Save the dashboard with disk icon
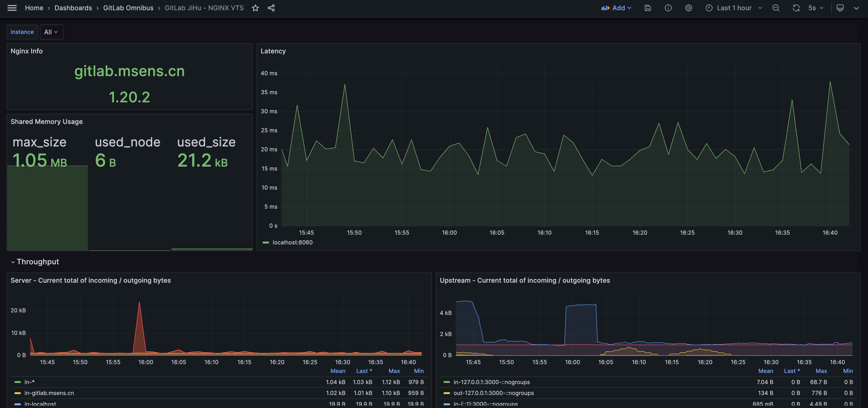Image resolution: width=868 pixels, height=408 pixels. point(648,8)
